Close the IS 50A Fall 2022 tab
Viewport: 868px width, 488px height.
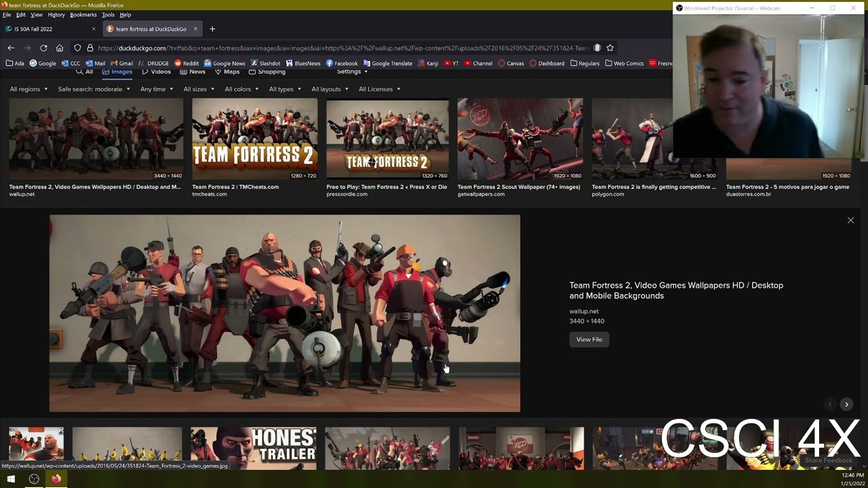click(x=94, y=29)
